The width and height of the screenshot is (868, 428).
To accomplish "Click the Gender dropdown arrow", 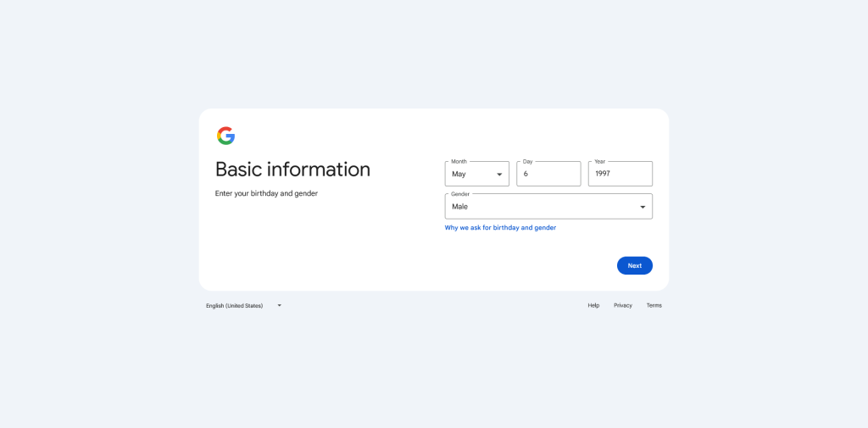I will (642, 207).
